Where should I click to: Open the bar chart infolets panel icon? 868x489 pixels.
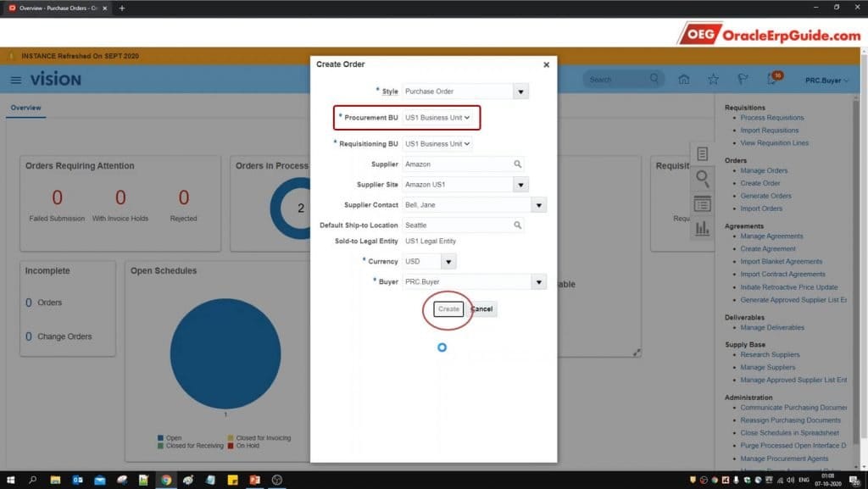tap(703, 229)
